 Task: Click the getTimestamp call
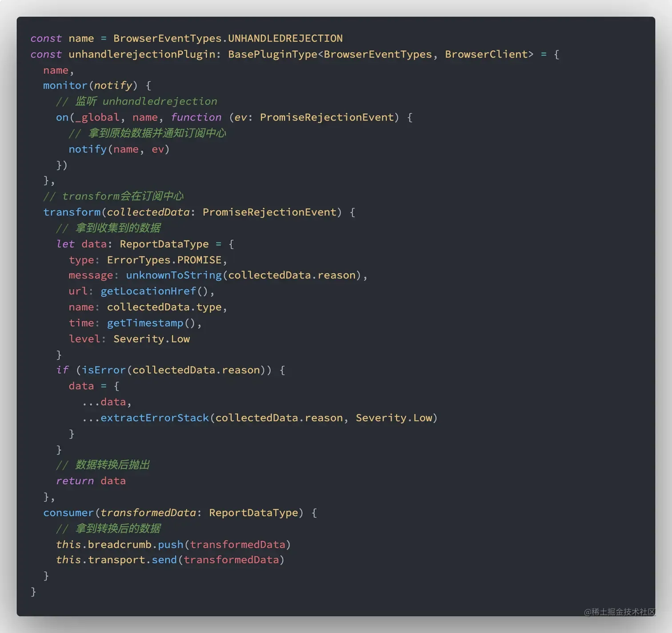pyautogui.click(x=145, y=323)
